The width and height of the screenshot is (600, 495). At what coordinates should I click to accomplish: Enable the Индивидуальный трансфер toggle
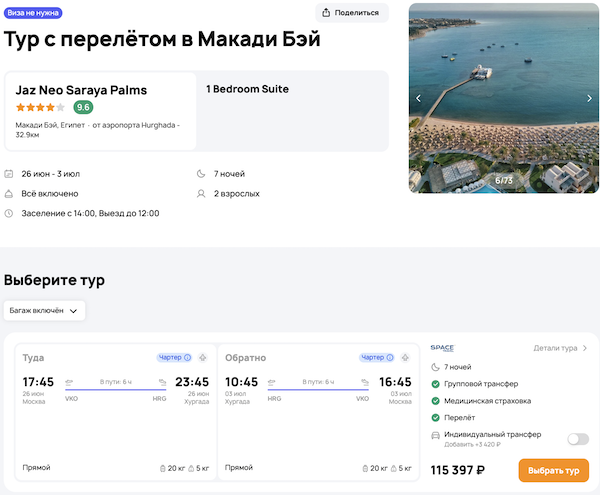click(x=577, y=438)
